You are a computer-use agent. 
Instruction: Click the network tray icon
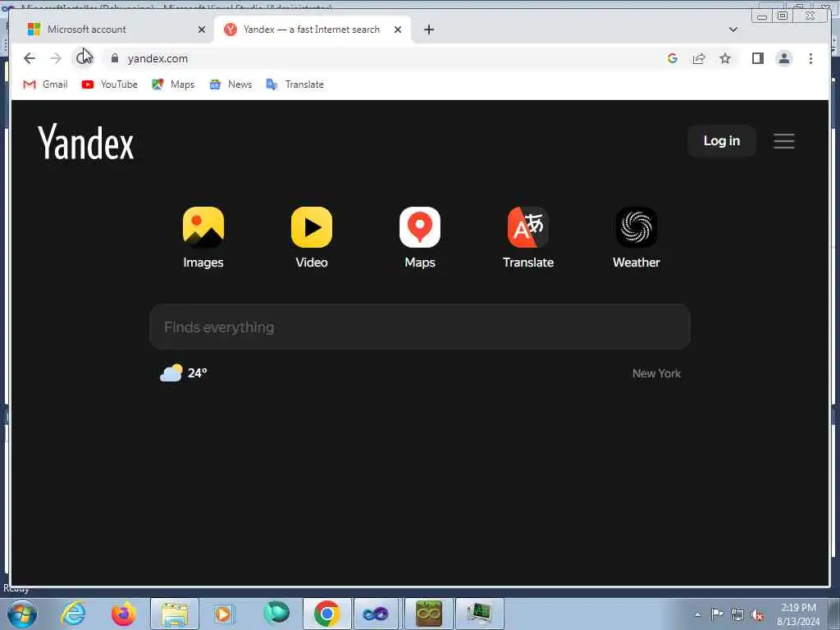[x=737, y=614]
